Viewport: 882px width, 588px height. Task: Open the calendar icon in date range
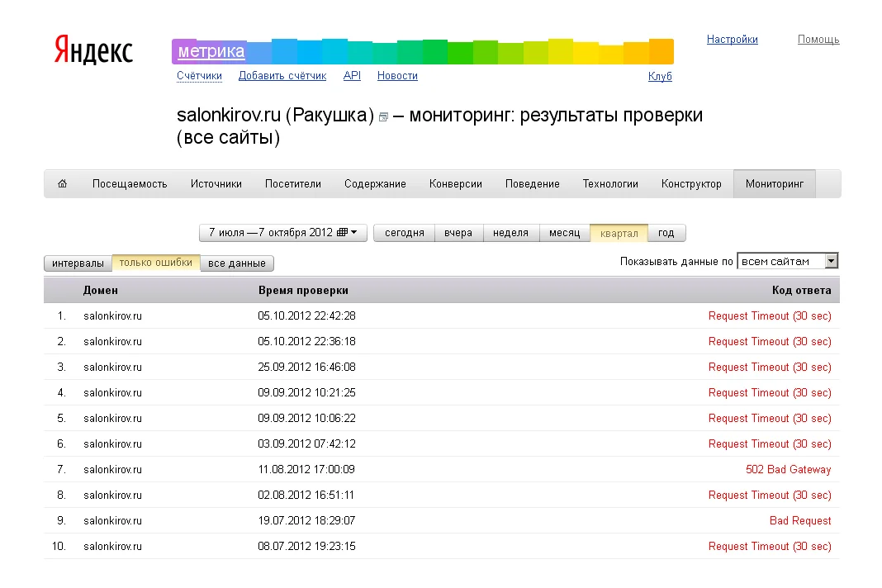click(x=342, y=232)
